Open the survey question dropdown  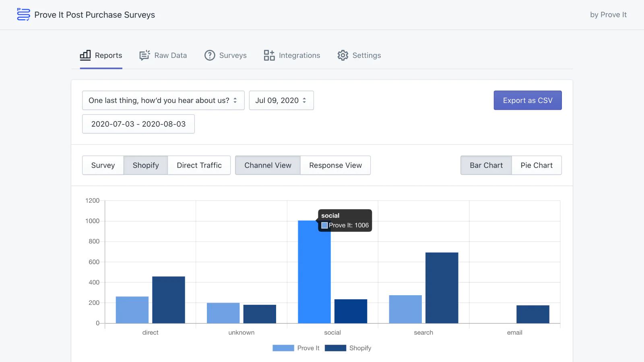163,100
